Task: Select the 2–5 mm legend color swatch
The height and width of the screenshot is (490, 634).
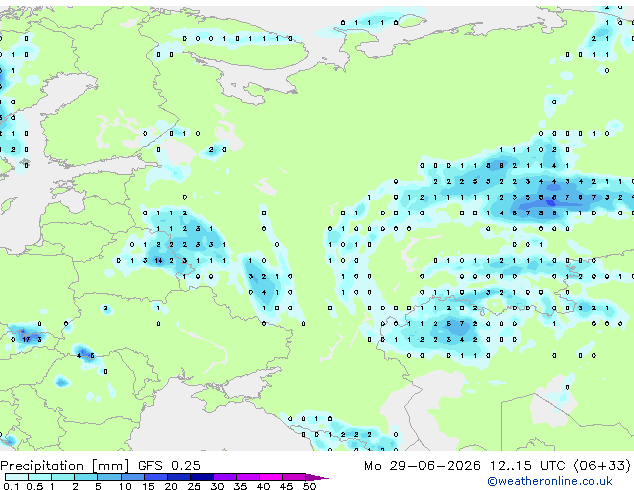Action: [86, 477]
